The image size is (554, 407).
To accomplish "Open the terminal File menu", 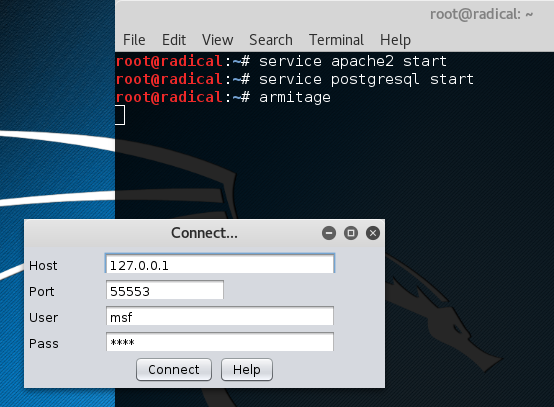I will (x=134, y=40).
